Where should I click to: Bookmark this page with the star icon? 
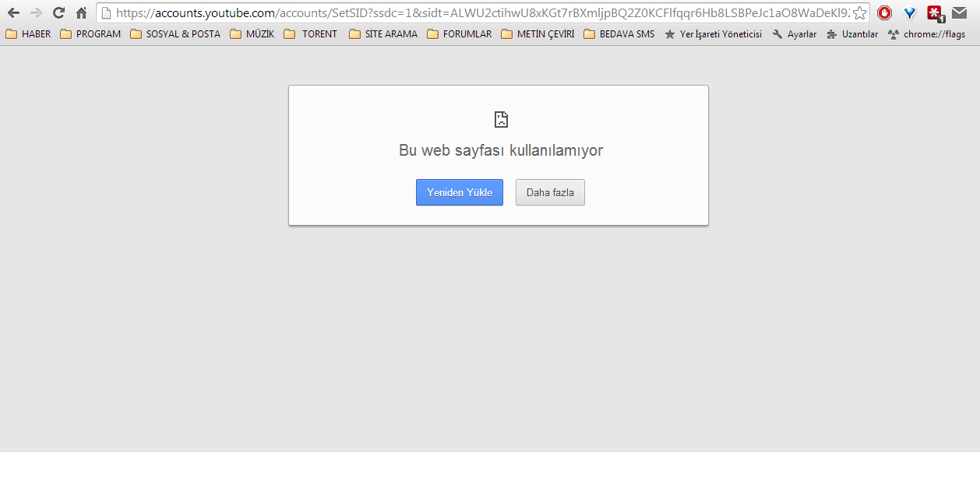[859, 12]
